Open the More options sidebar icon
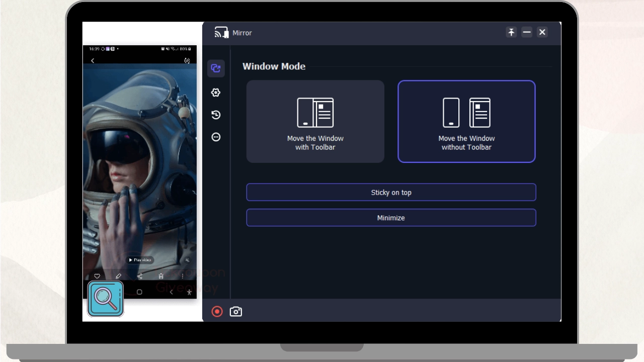644x362 pixels. click(x=216, y=137)
